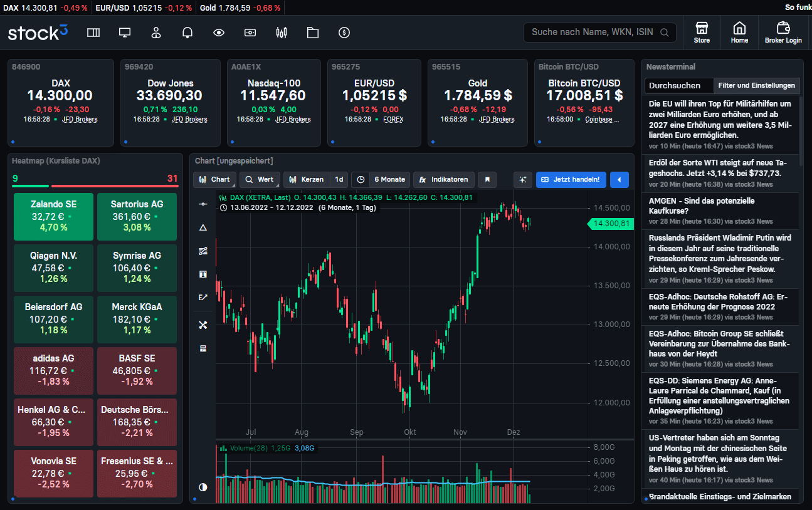Screen dimensions: 812x510
Task: Click the sparkle AI icon in the chart toolbar
Action: (x=522, y=180)
